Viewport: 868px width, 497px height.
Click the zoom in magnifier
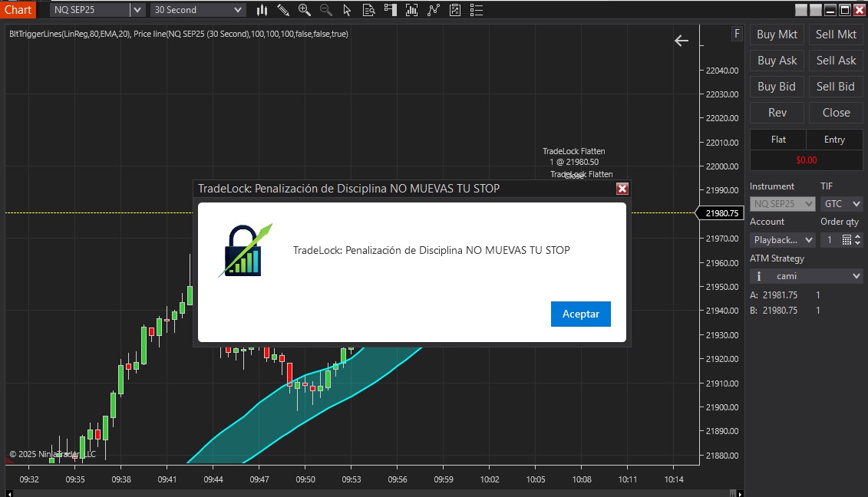(304, 10)
